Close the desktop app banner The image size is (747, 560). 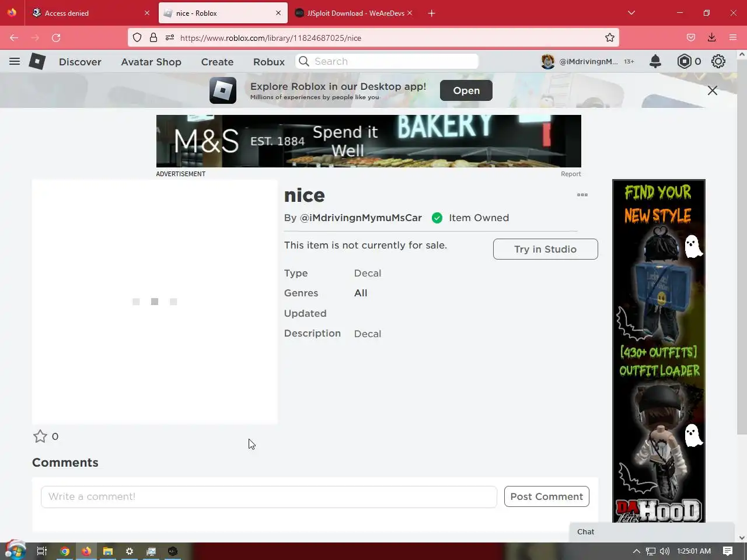point(713,90)
